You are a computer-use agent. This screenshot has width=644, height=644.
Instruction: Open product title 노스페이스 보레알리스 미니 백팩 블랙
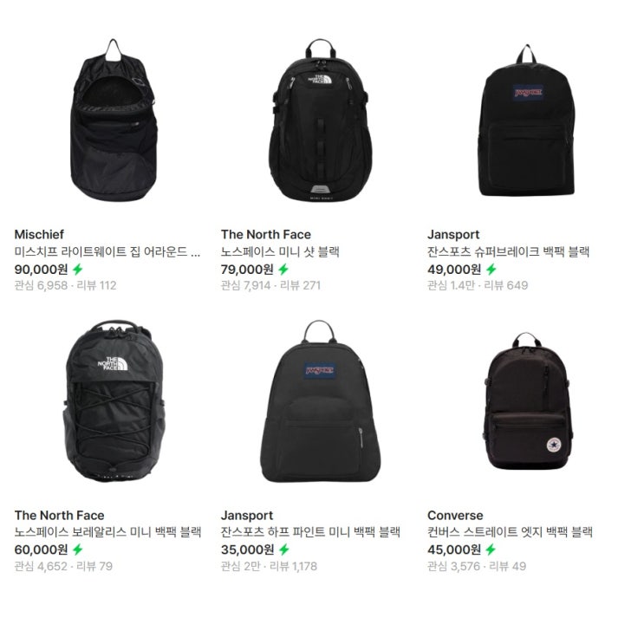[108, 532]
